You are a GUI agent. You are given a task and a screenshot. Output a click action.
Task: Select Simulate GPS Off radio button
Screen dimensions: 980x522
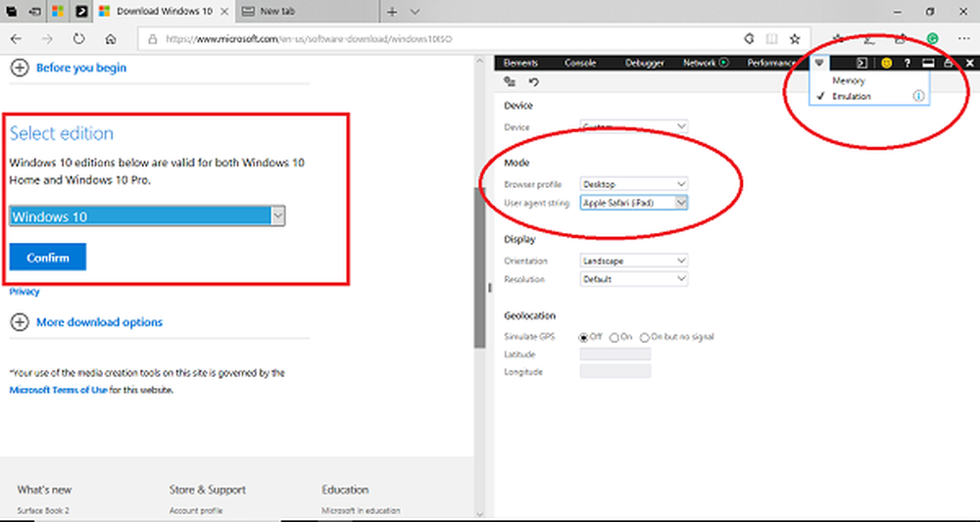click(584, 337)
